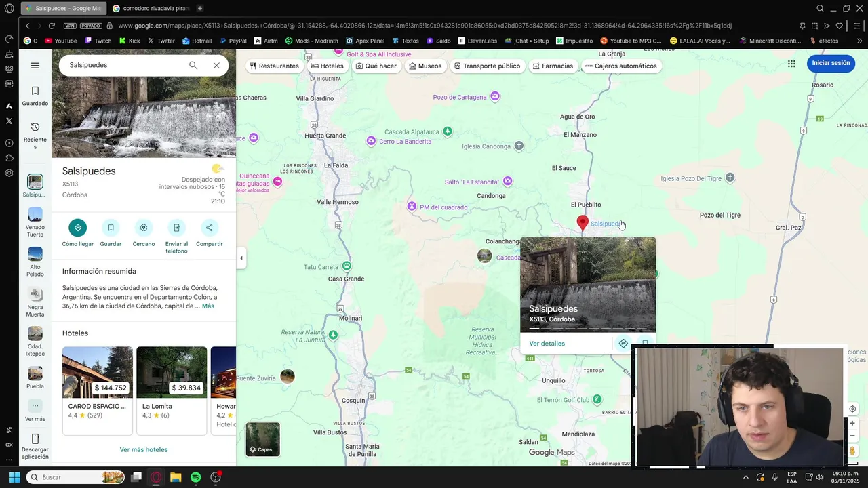Filter map by Cajeros automáticos
Image resolution: width=868 pixels, height=488 pixels.
click(x=621, y=66)
